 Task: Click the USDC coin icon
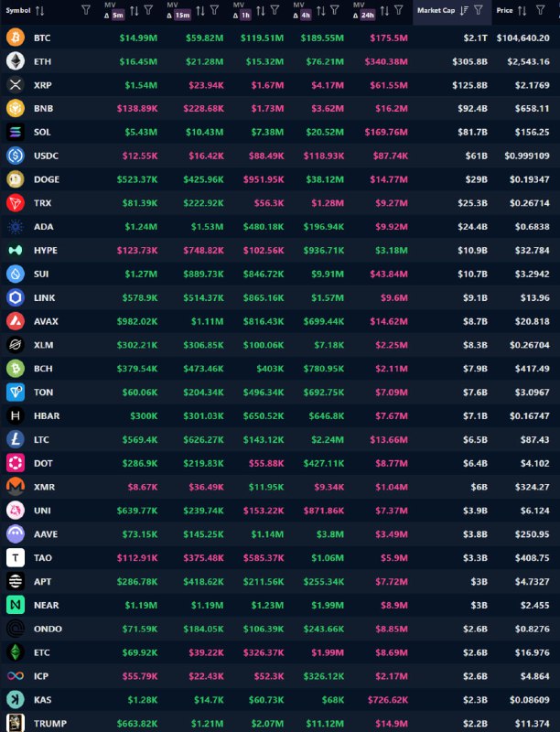pyautogui.click(x=16, y=156)
